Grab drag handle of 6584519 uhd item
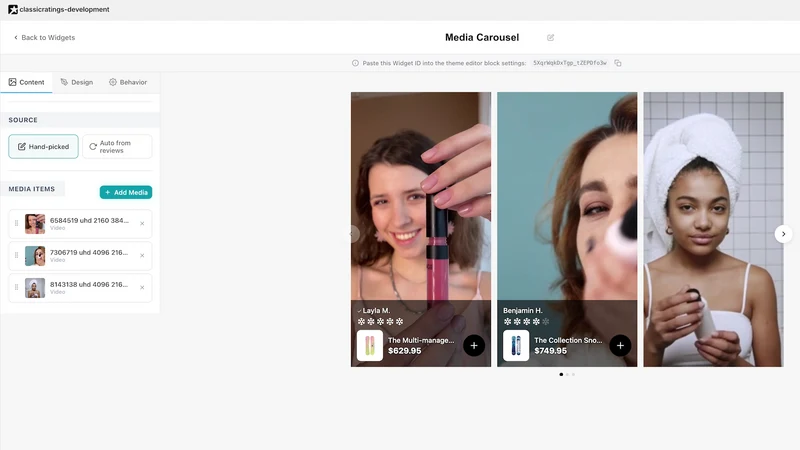Screen dimensions: 800x450 (x=16, y=223)
